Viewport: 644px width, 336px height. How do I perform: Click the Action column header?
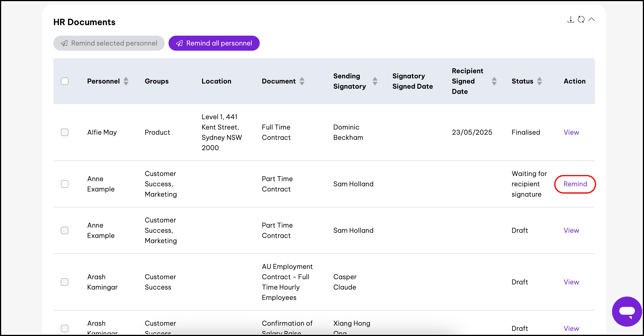pyautogui.click(x=574, y=81)
